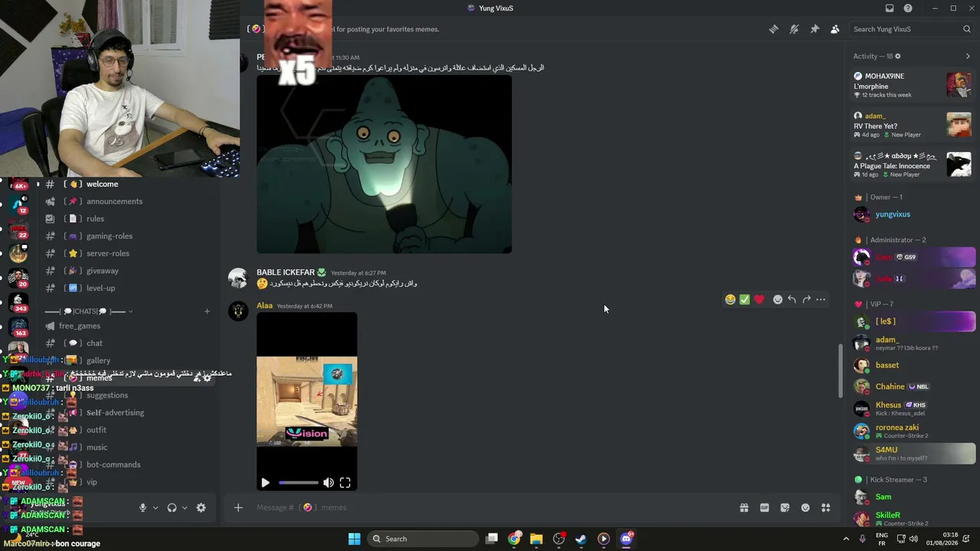View BABLE ICKEFAR's profile name
980x551 pixels.
tap(285, 272)
